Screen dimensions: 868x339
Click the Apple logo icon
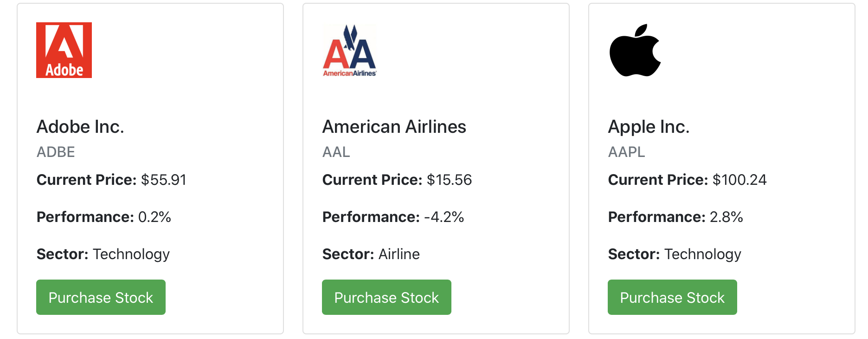click(x=635, y=50)
